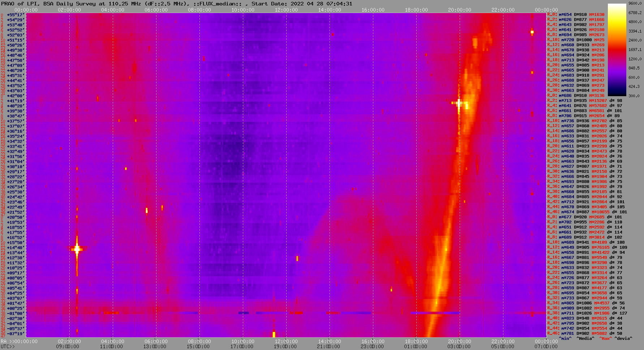Click the +28°22' declination label
This screenshot has height=350, width=644.
[16, 177]
